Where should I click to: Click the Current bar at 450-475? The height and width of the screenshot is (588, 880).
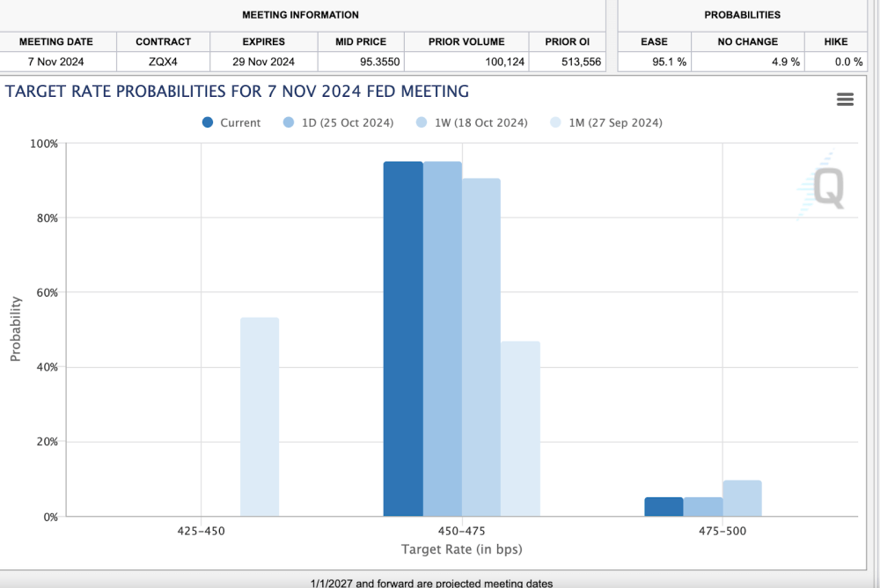pos(403,339)
